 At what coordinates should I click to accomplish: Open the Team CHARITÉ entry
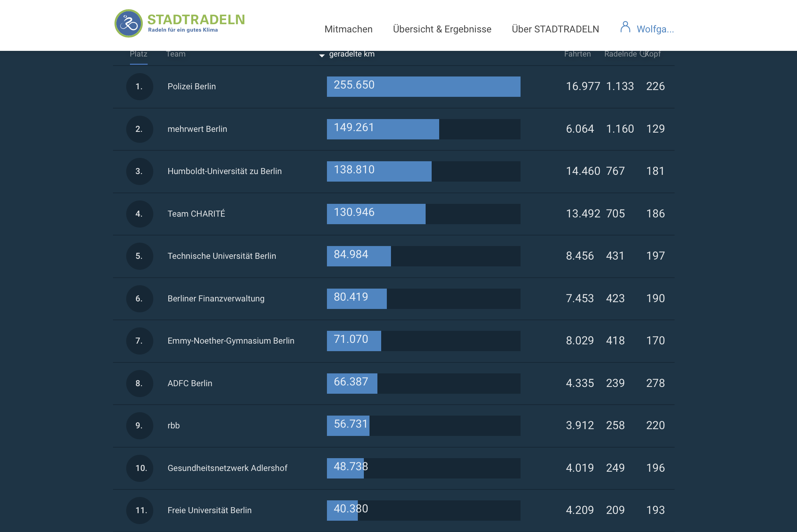click(x=196, y=214)
